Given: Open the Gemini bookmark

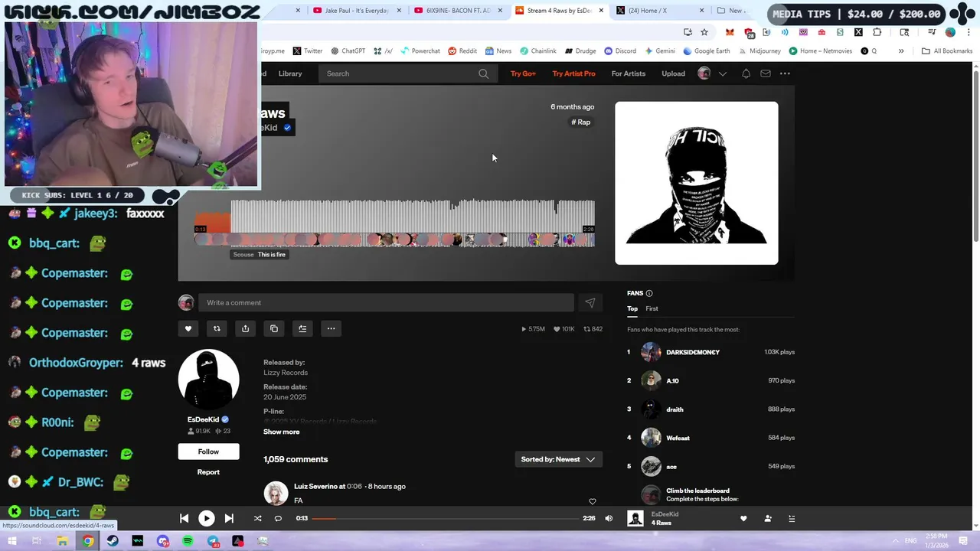Looking at the screenshot, I should pos(660,51).
